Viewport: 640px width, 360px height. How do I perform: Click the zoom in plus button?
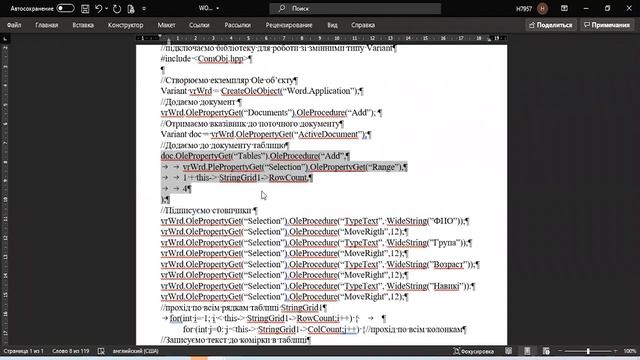tap(616, 351)
